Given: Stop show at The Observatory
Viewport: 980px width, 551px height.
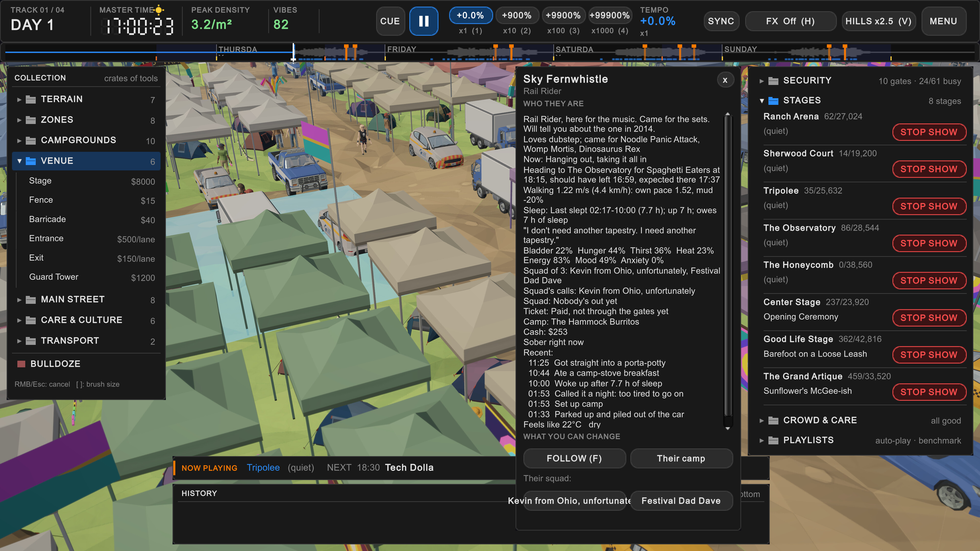Looking at the screenshot, I should (929, 243).
